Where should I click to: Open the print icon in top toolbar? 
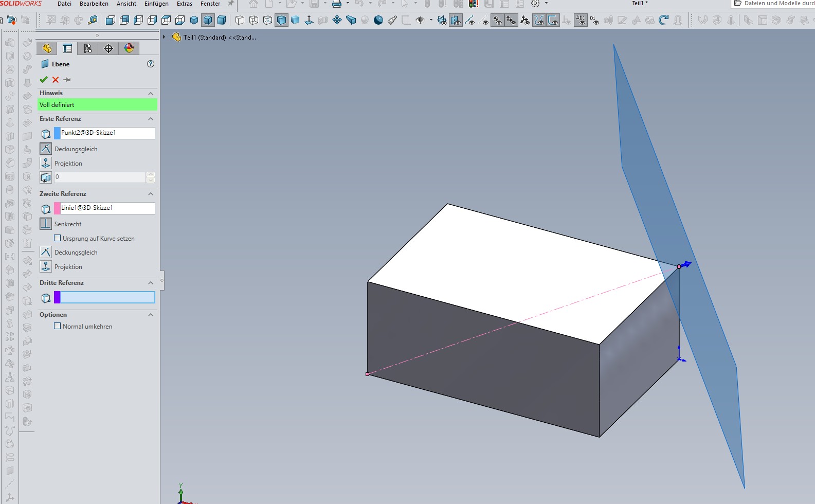pyautogui.click(x=337, y=4)
